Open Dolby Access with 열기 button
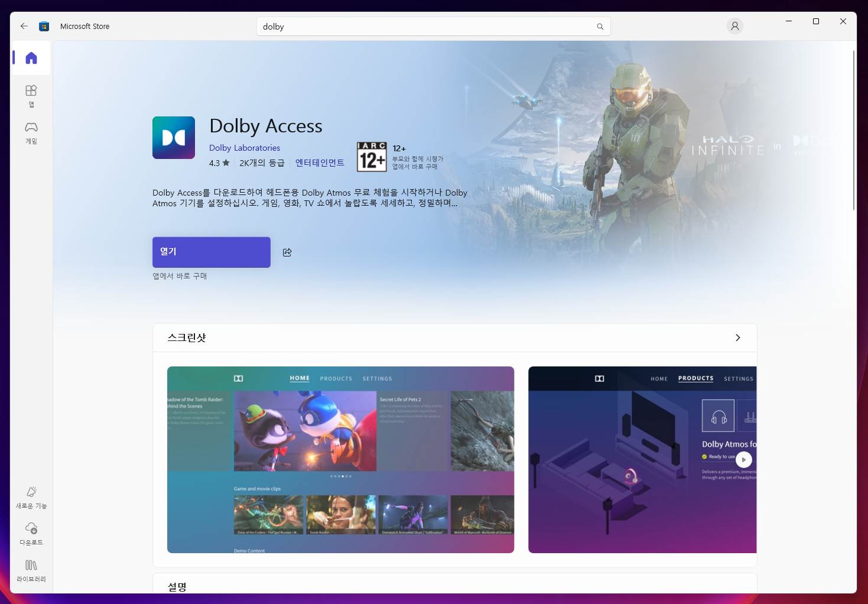This screenshot has width=868, height=604. click(x=212, y=252)
